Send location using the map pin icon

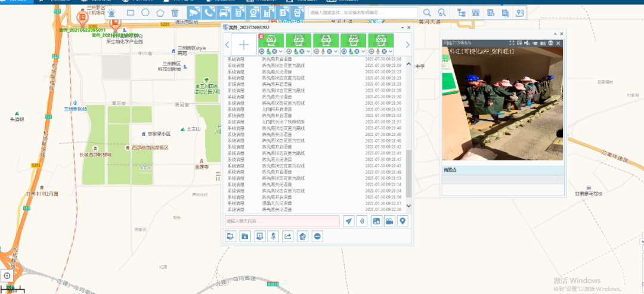(403, 221)
